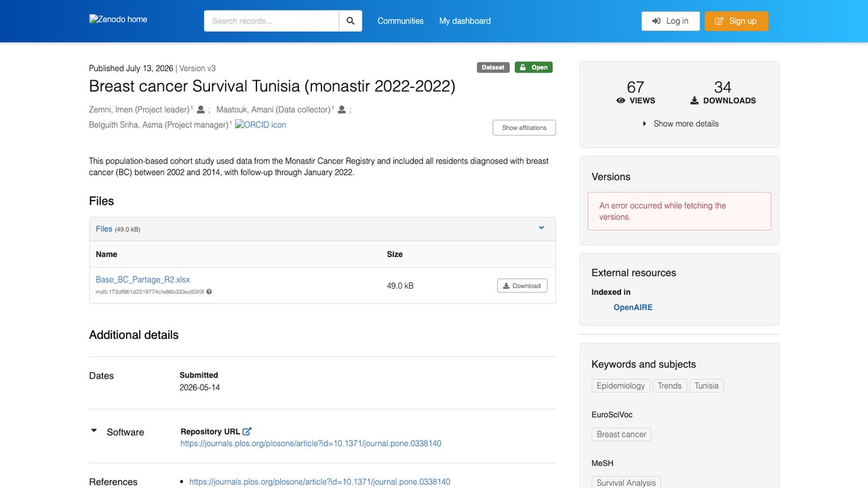The width and height of the screenshot is (868, 488).
Task: Click the Zenodo home logo
Action: (118, 19)
